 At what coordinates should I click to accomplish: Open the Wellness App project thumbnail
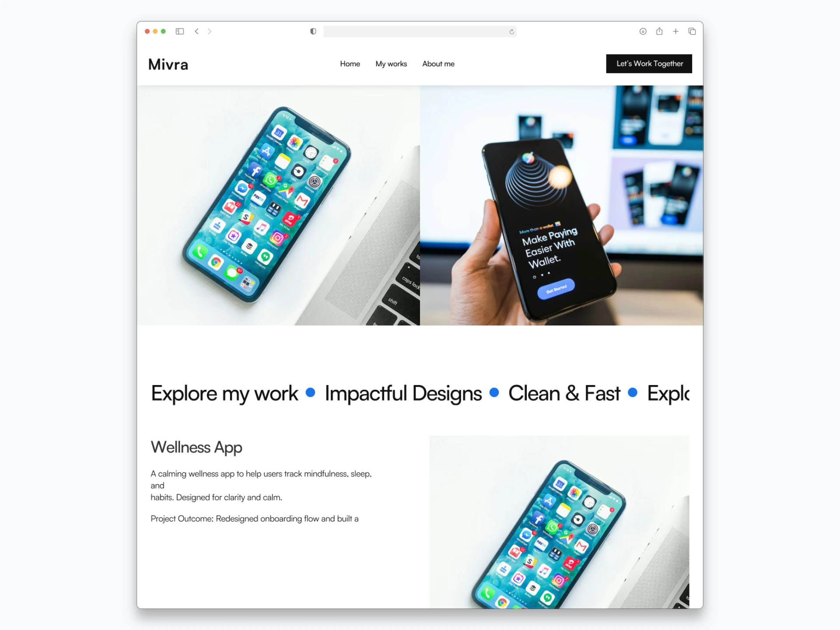click(x=559, y=521)
